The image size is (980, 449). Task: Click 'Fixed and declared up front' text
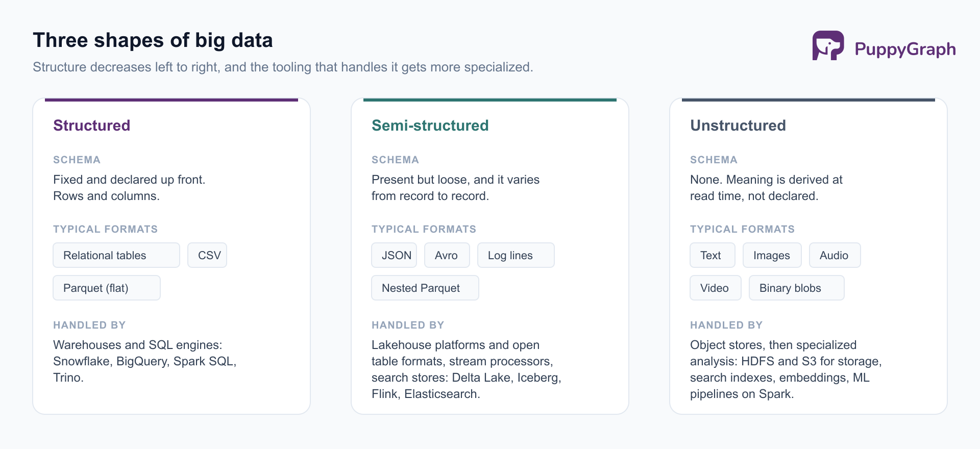coord(129,180)
